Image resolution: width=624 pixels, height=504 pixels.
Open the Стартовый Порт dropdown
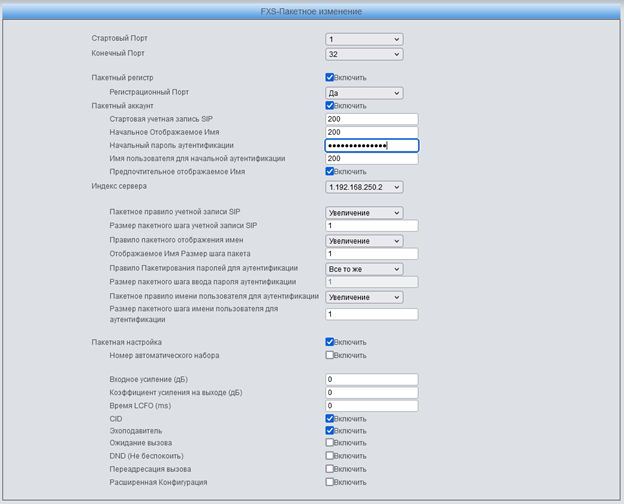coord(364,39)
